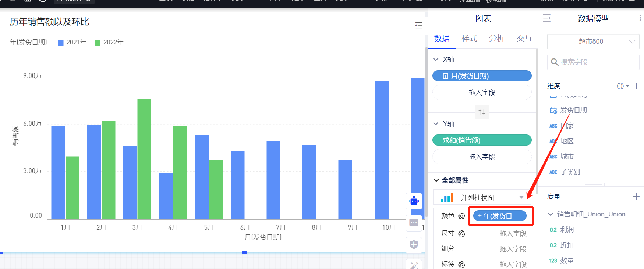The width and height of the screenshot is (644, 269).
Task: Select the 求和(销售额) Y-axis field pill
Action: tap(482, 140)
